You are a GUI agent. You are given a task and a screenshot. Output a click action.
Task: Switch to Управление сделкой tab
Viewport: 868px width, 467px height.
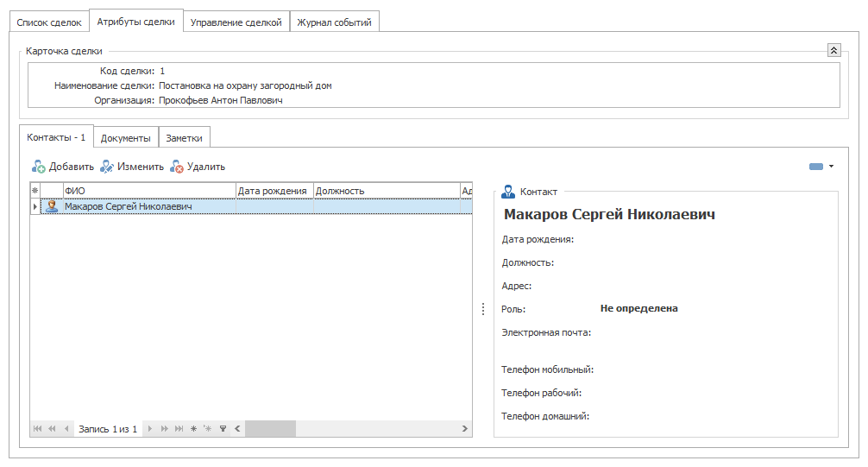click(x=236, y=22)
